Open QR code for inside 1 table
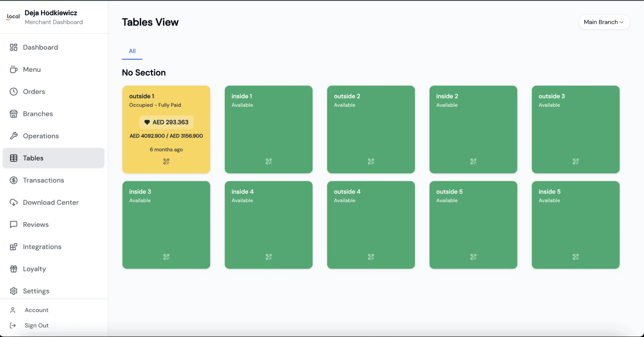The height and width of the screenshot is (337, 644). (268, 161)
